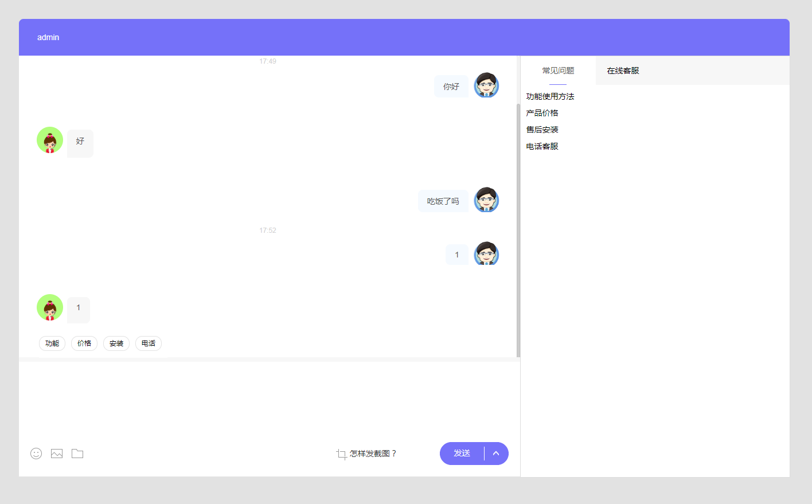The height and width of the screenshot is (504, 812).
Task: Select the 电话 quick reply chip
Action: (x=149, y=343)
